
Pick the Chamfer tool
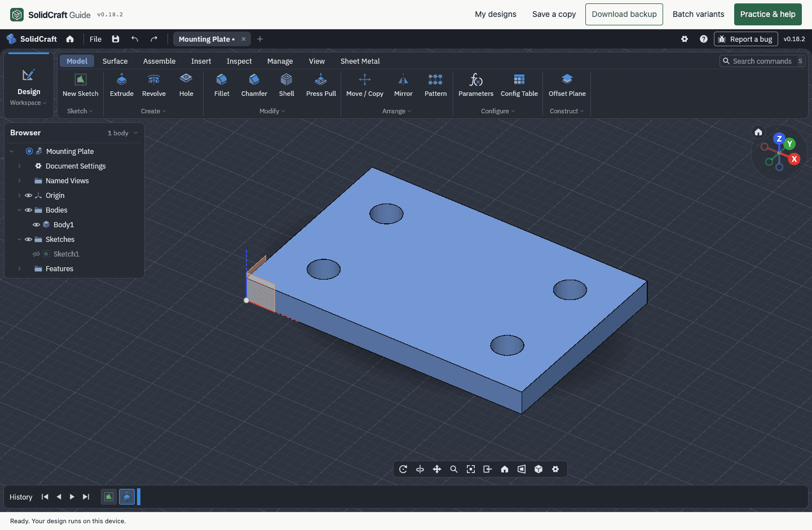[254, 86]
